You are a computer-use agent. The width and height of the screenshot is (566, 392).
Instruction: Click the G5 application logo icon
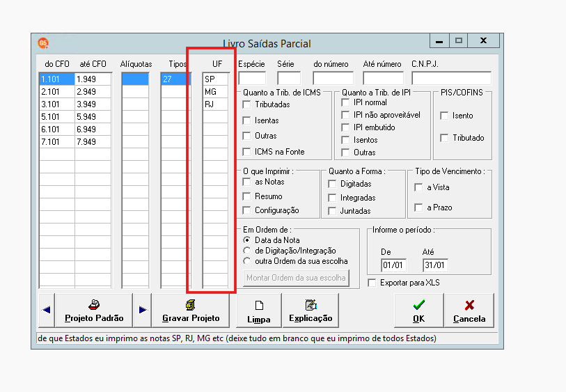tap(43, 43)
